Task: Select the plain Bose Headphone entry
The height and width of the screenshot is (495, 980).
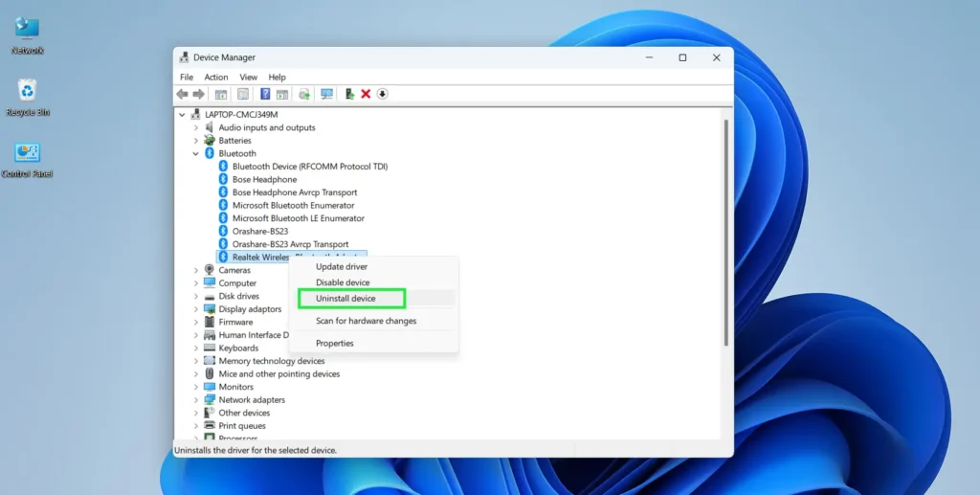Action: (x=264, y=179)
